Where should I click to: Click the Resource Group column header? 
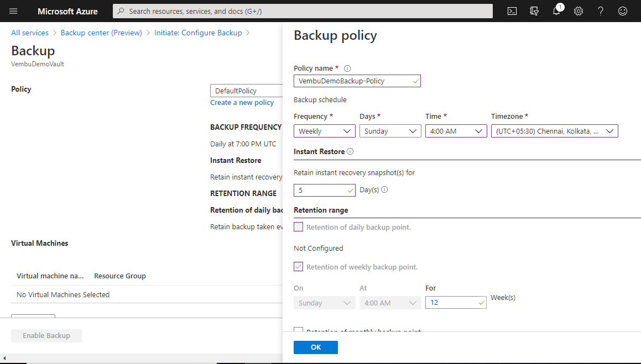click(120, 276)
